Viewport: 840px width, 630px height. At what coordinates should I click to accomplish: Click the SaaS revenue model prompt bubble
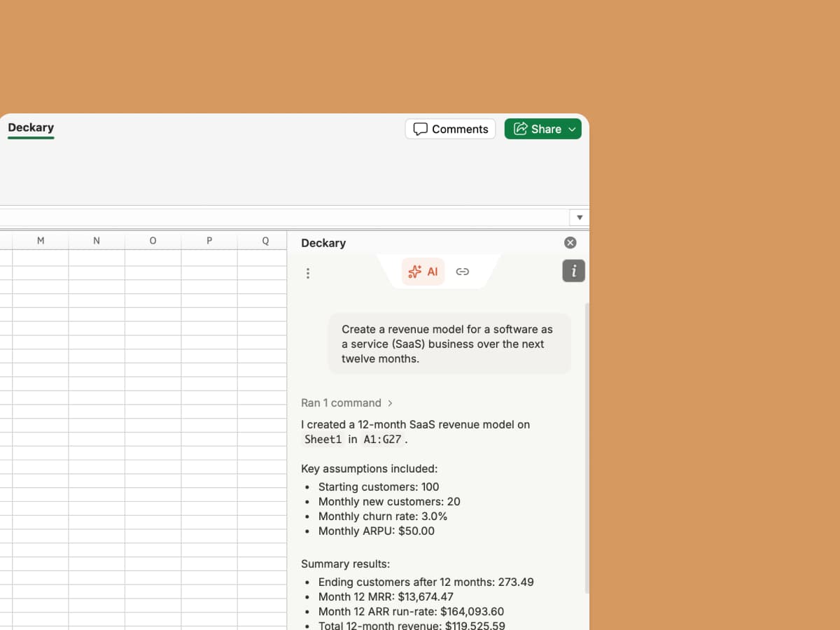coord(449,344)
